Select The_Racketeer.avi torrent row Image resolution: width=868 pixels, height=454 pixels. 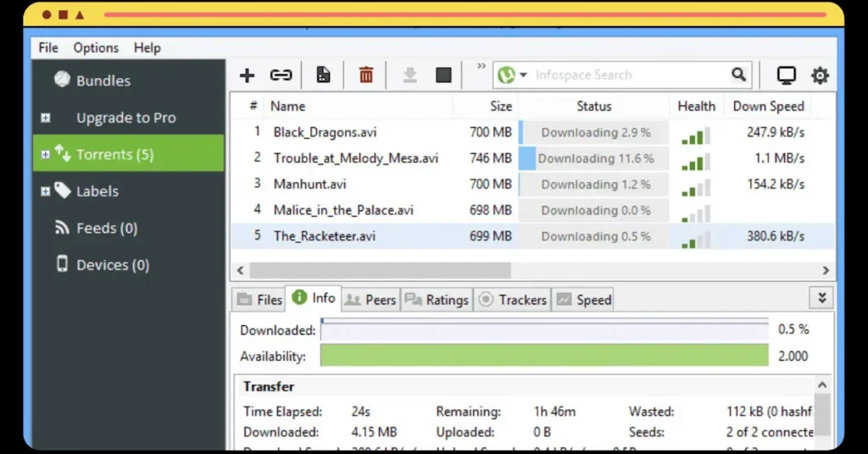pyautogui.click(x=532, y=236)
